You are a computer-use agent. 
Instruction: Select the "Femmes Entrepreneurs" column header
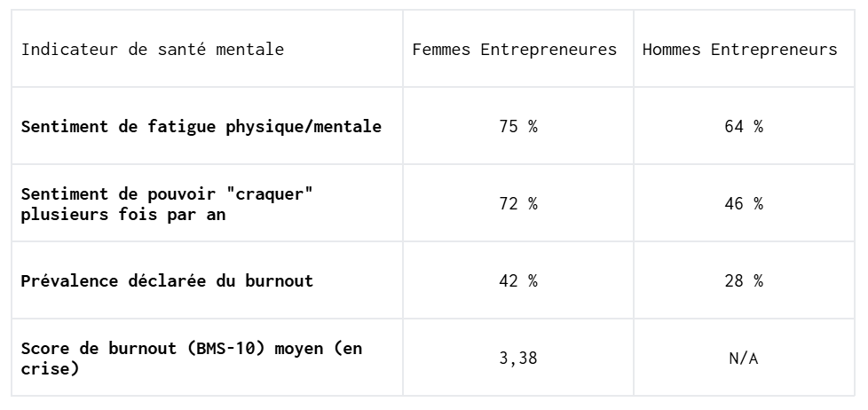[x=515, y=50]
